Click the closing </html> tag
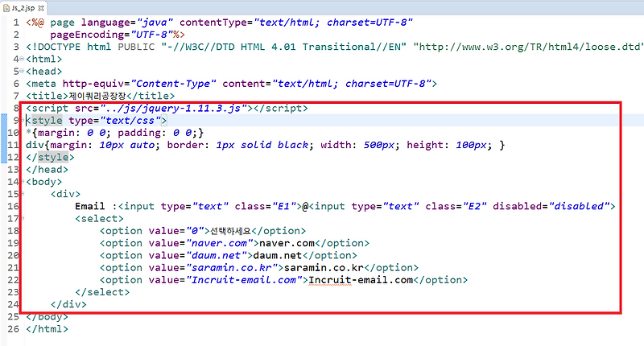The width and height of the screenshot is (644, 346). (47, 329)
